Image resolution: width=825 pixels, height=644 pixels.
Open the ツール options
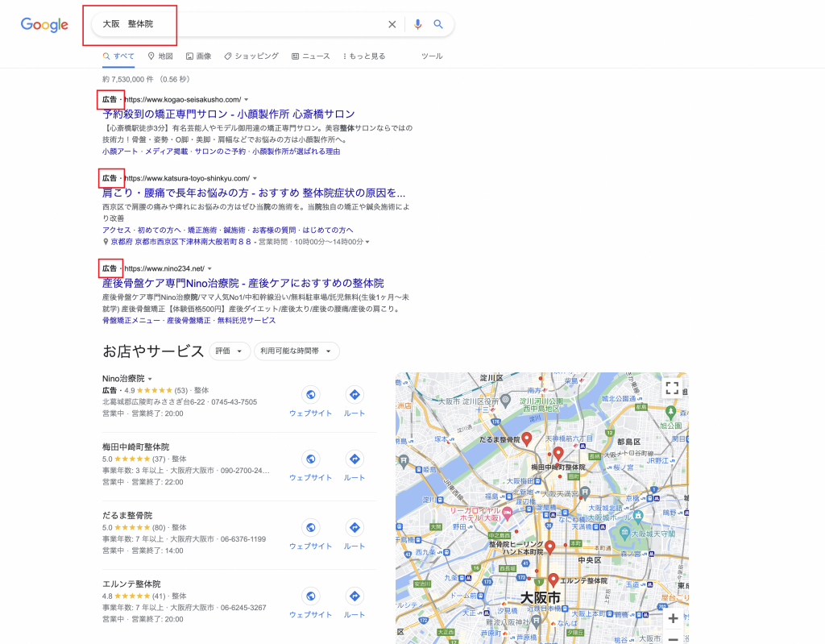pos(432,56)
